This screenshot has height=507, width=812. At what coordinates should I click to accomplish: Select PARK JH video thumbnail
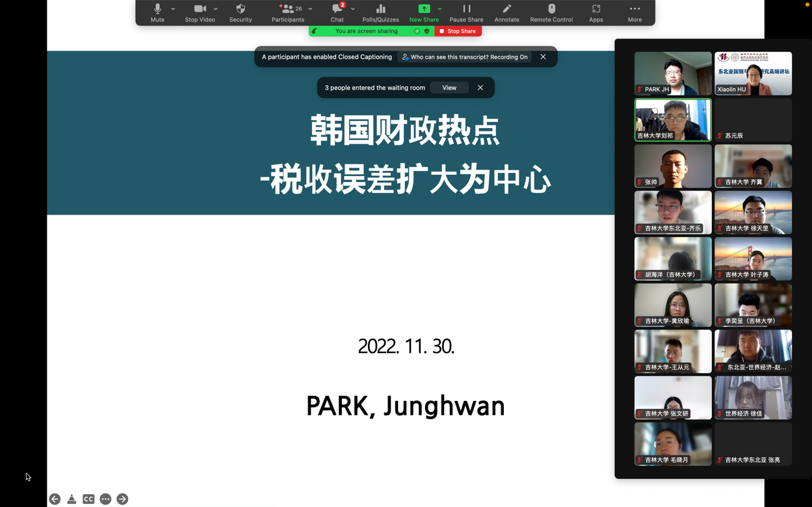(673, 73)
